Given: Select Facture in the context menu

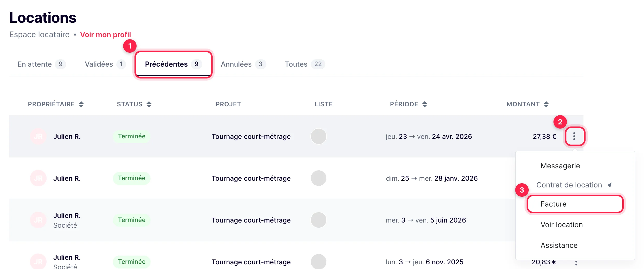Looking at the screenshot, I should click(x=575, y=204).
